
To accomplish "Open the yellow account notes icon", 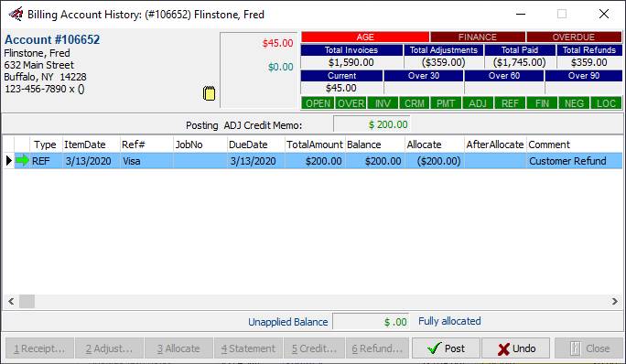I will 209,93.
